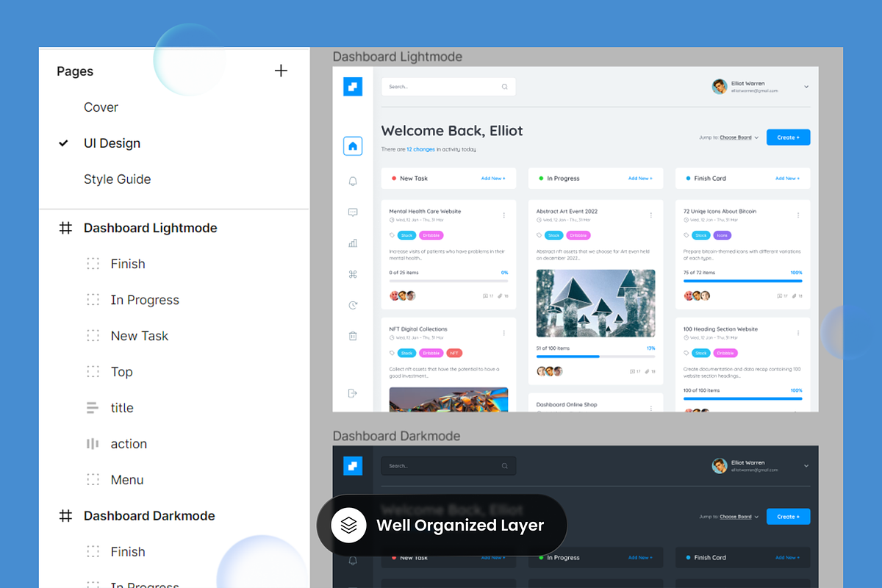The image size is (882, 588).
Task: Select the New Task layer
Action: click(140, 336)
